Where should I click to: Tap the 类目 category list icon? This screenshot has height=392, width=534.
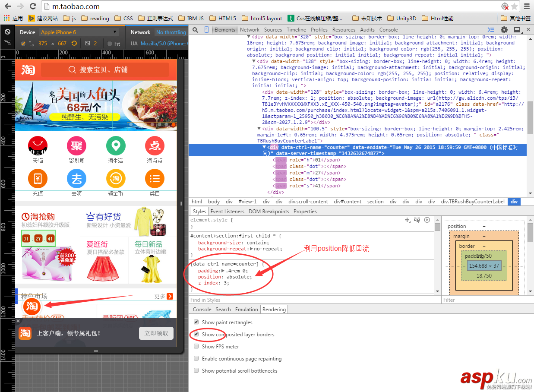pyautogui.click(x=155, y=179)
